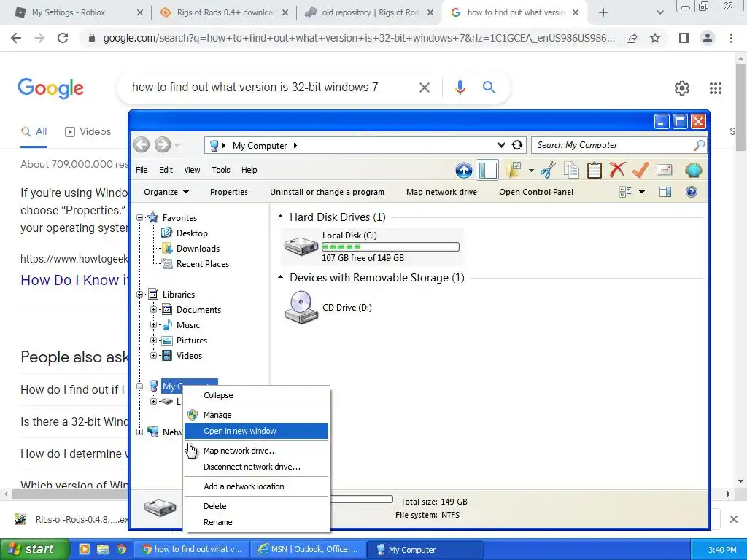Click Open Control Panel

coord(536,192)
